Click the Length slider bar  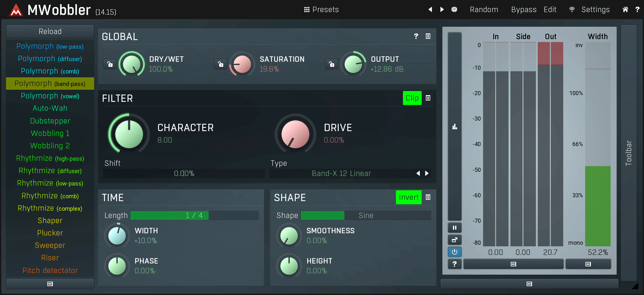pyautogui.click(x=194, y=215)
